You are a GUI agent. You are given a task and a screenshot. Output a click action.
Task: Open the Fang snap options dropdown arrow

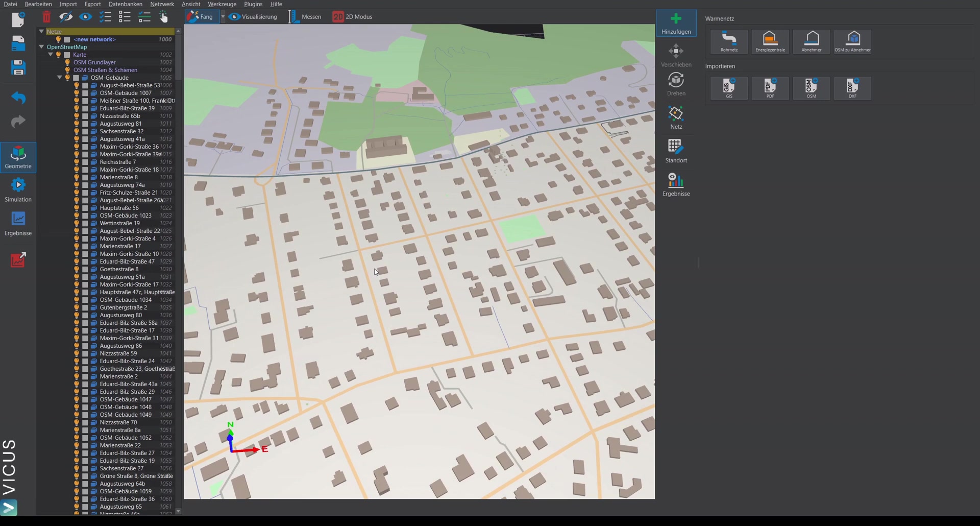point(223,17)
